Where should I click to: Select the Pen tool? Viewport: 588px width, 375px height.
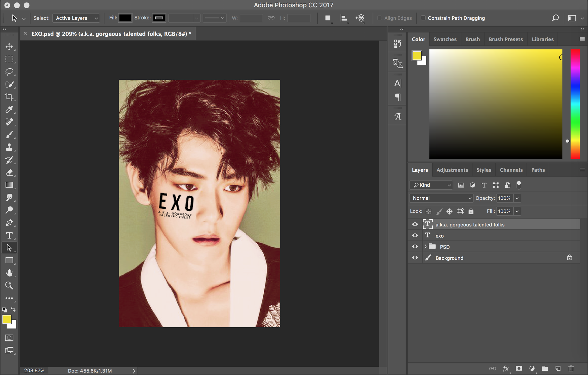9,223
